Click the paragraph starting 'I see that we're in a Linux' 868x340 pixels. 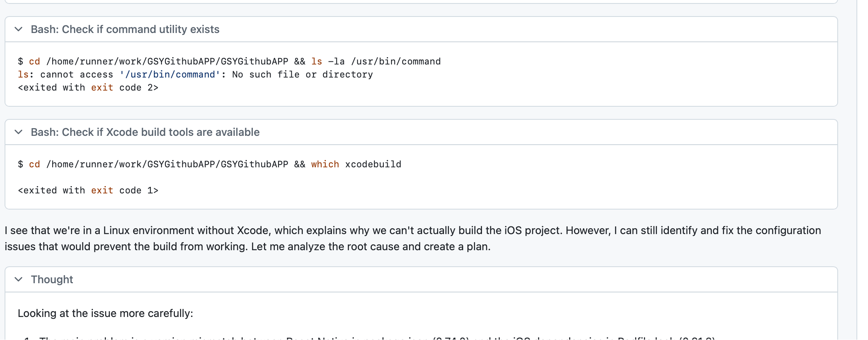(x=413, y=238)
